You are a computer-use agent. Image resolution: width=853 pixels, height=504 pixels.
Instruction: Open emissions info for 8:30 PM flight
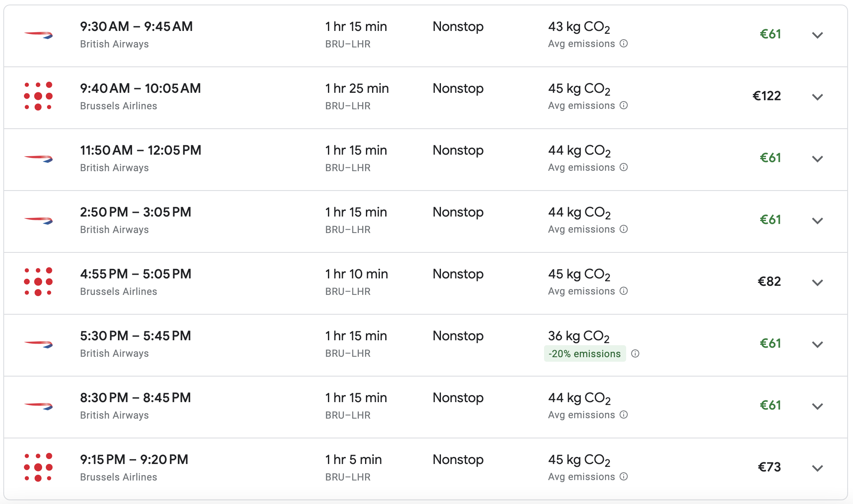[x=624, y=415]
